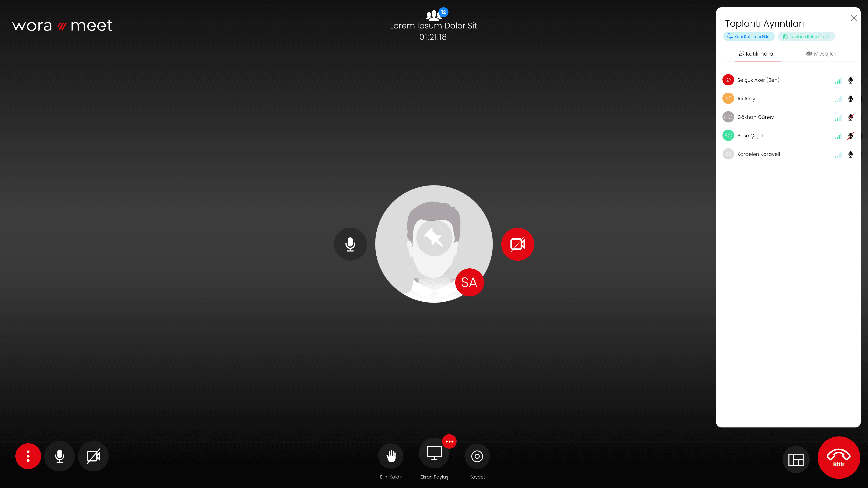The width and height of the screenshot is (868, 488).
Task: Click the Toplantı Ayrıntıları heading
Action: point(764,23)
